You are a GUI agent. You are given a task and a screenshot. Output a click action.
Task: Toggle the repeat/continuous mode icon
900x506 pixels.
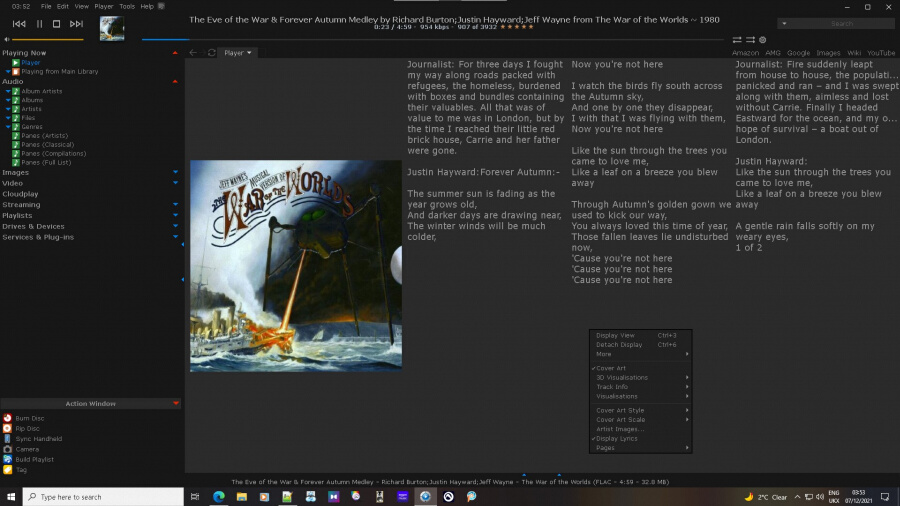click(x=736, y=40)
